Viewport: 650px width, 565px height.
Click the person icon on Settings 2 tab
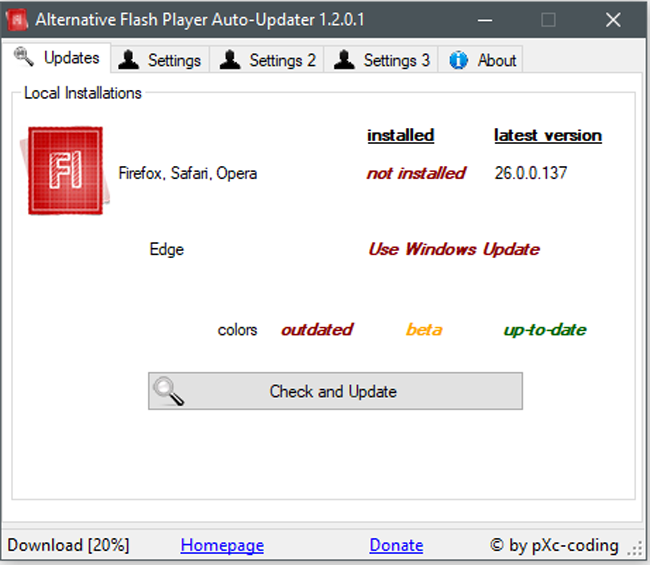(230, 59)
